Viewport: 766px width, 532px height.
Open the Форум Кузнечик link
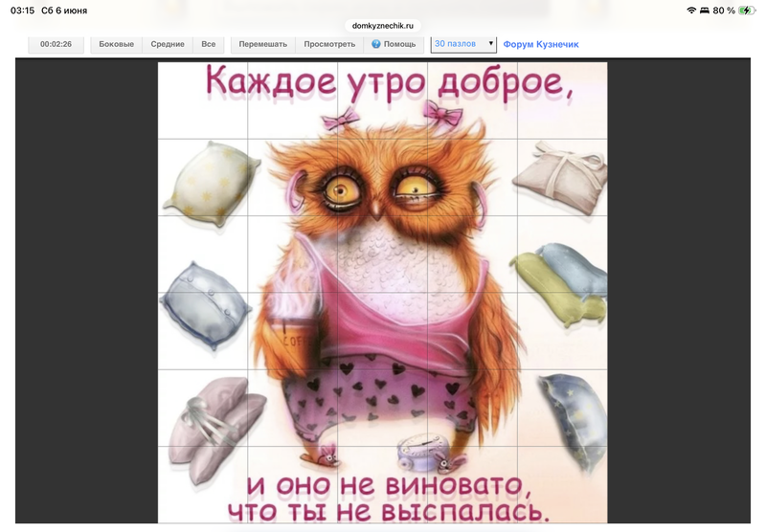(x=541, y=44)
